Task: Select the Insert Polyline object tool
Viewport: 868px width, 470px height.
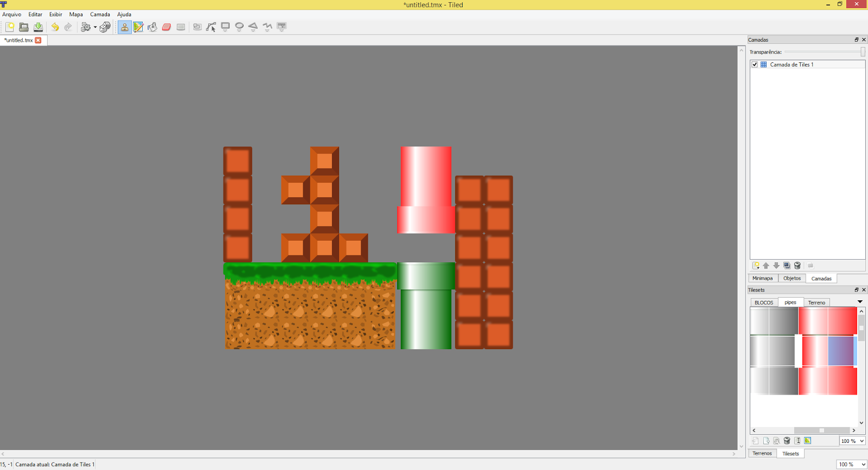Action: click(x=267, y=27)
